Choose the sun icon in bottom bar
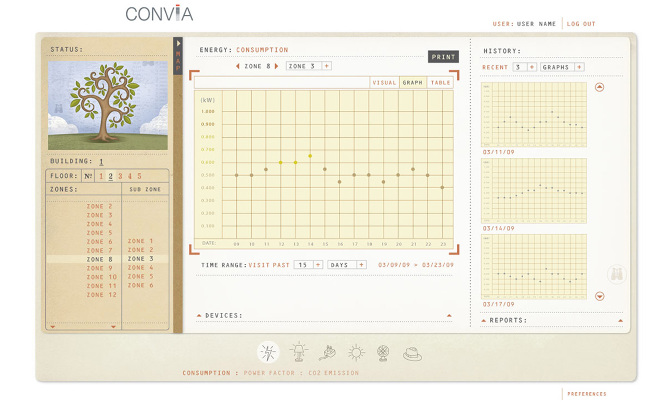 (x=356, y=353)
